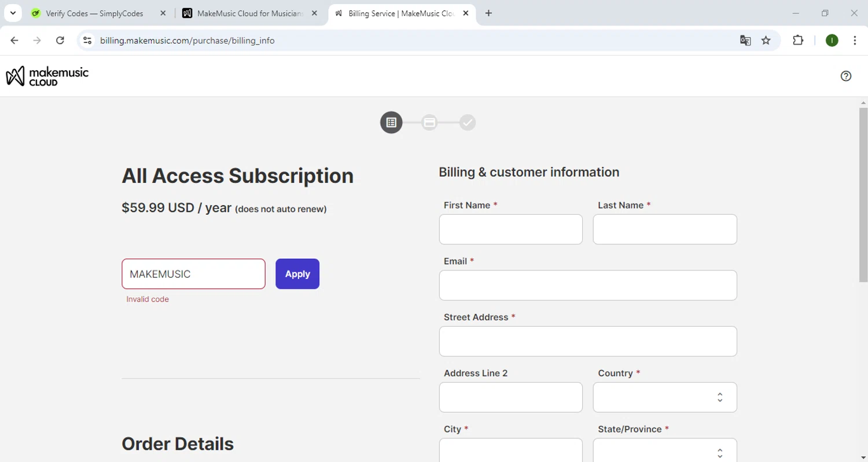Viewport: 868px width, 462px height.
Task: Open the help question mark icon
Action: point(846,76)
